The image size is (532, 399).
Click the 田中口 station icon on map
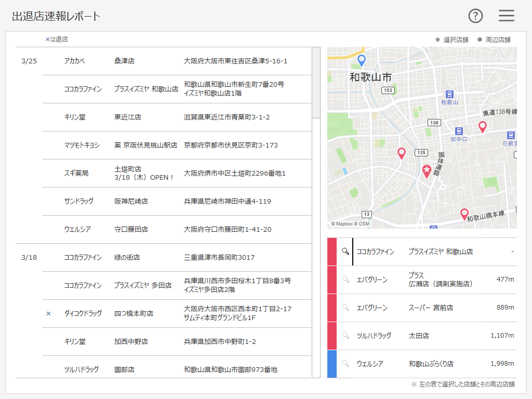pos(459,131)
